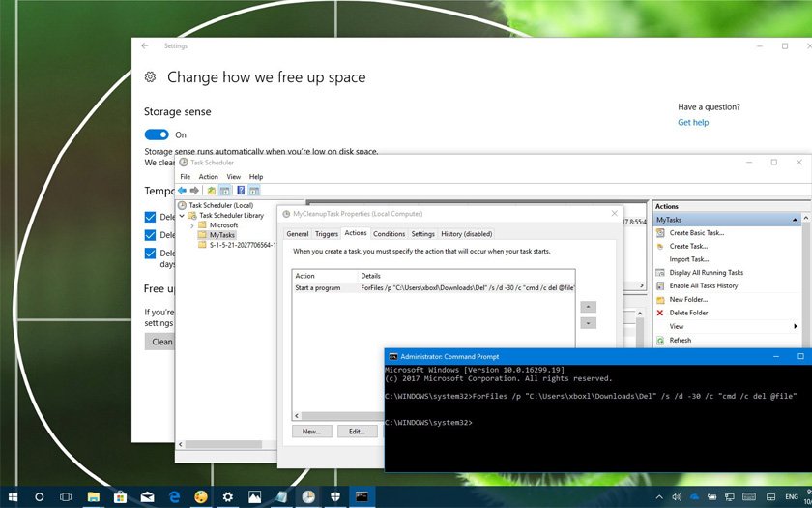Screen dimensions: 812x508
Task: Collapse the Task Scheduler Library node
Action: coord(182,216)
